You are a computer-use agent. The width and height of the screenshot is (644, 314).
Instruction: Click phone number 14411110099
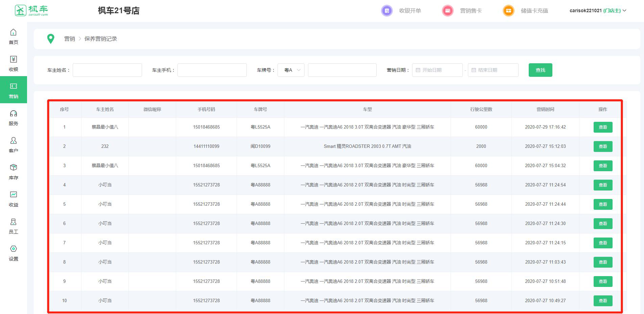tap(206, 147)
